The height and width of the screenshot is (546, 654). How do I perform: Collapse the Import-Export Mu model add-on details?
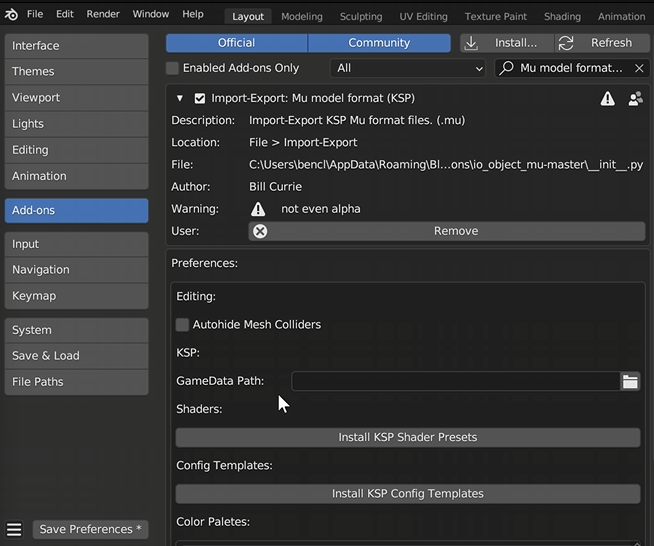coord(180,99)
